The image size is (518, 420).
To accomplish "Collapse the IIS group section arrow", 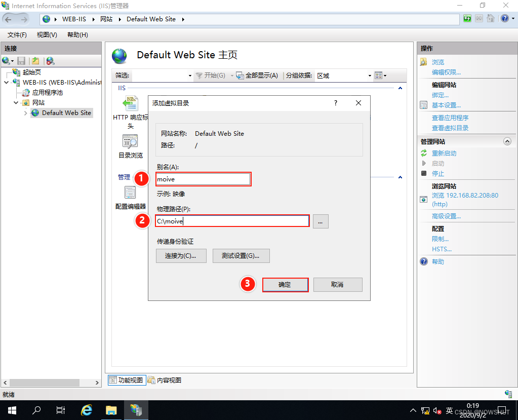I will point(400,88).
